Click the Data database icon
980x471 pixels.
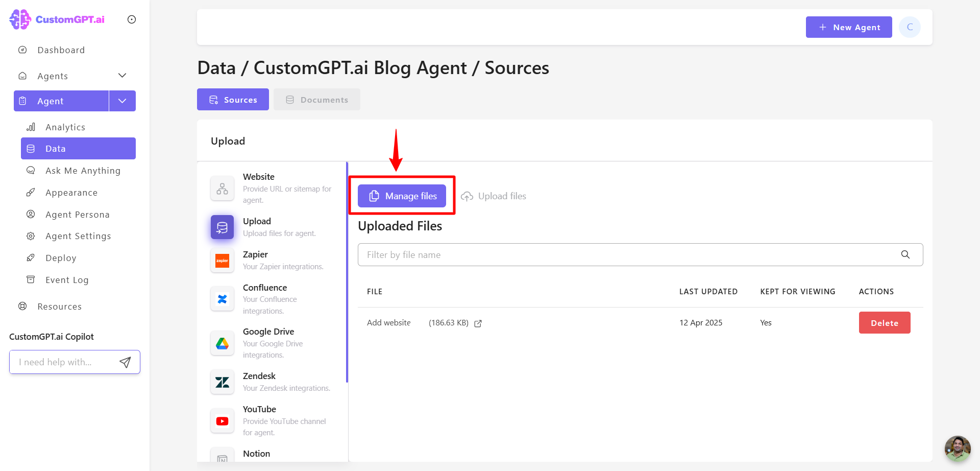pyautogui.click(x=31, y=149)
